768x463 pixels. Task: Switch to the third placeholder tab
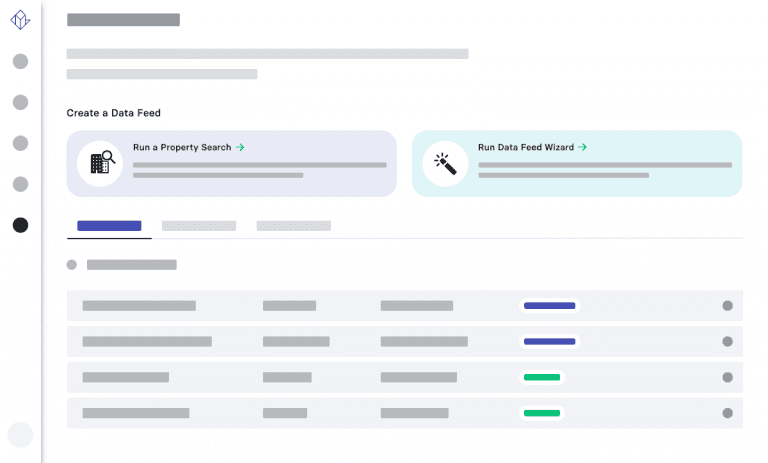tap(293, 226)
